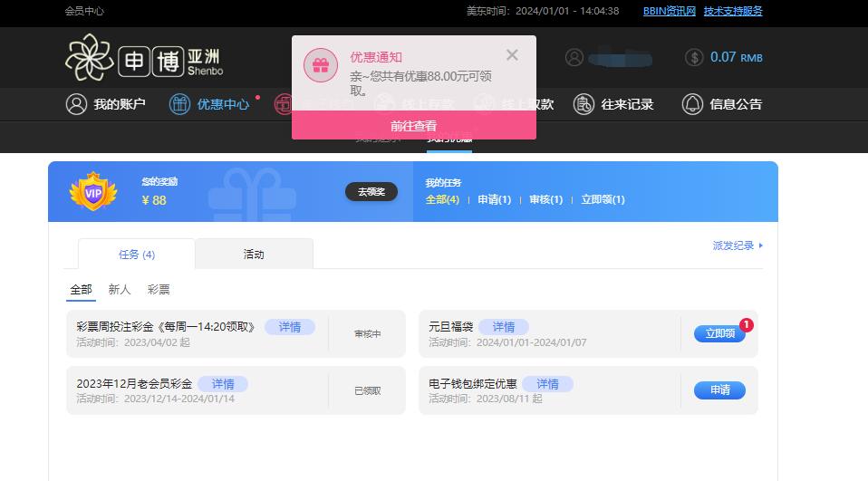Expand 派发纪录 arrow link

(x=738, y=245)
